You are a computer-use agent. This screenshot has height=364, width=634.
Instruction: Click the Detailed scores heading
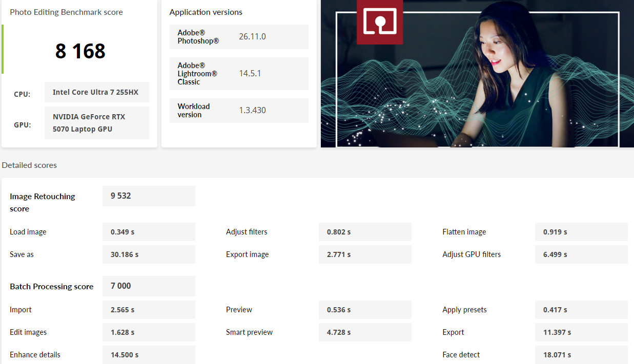click(29, 165)
